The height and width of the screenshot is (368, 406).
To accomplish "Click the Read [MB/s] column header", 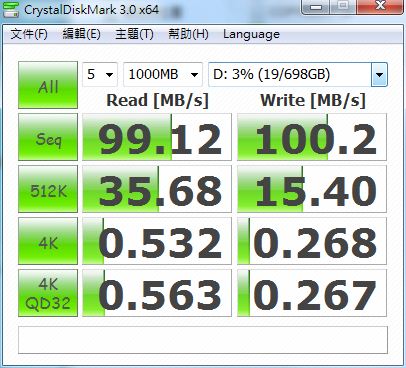I will [158, 100].
